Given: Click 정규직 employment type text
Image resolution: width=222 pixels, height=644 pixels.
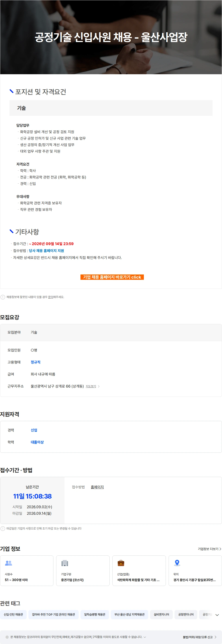Looking at the screenshot, I should [x=36, y=362].
